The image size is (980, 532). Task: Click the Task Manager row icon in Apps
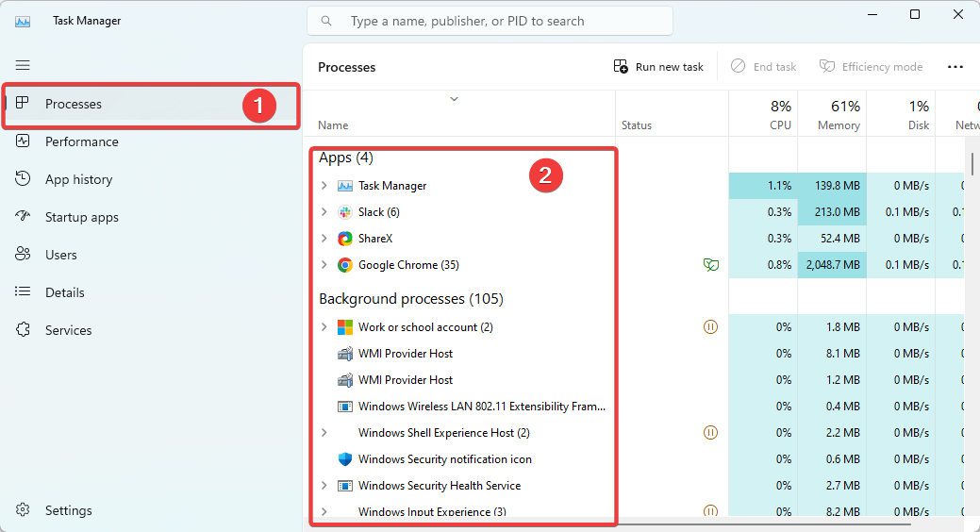coord(345,186)
